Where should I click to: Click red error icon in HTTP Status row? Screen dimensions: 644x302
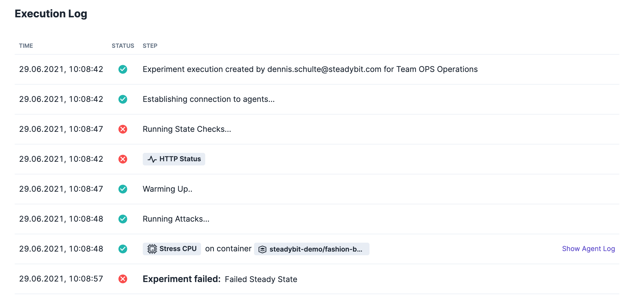(123, 159)
